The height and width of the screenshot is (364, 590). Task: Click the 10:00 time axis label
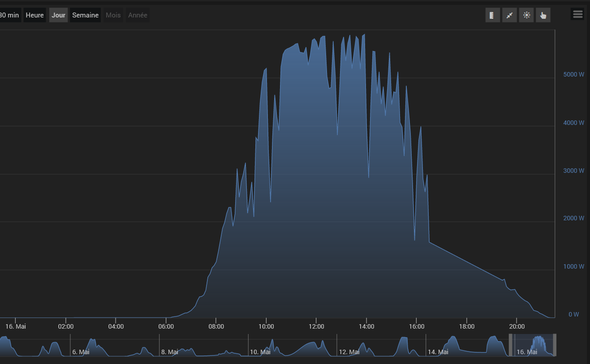(267, 326)
